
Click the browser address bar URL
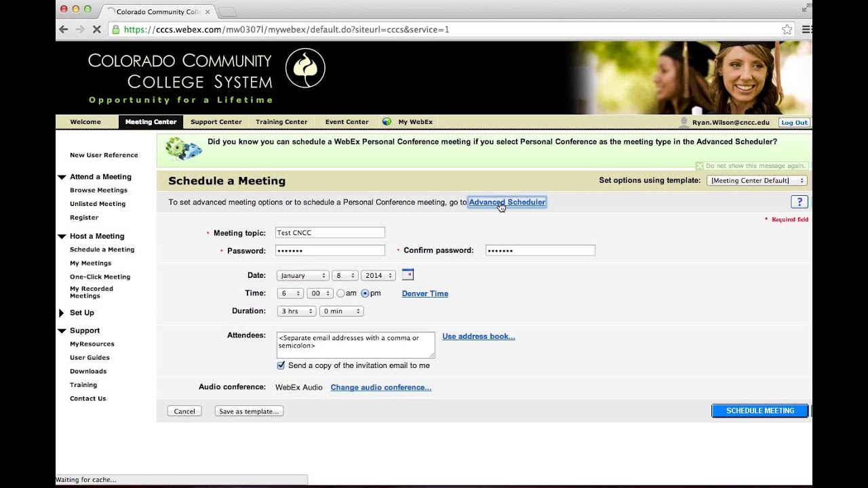(286, 30)
